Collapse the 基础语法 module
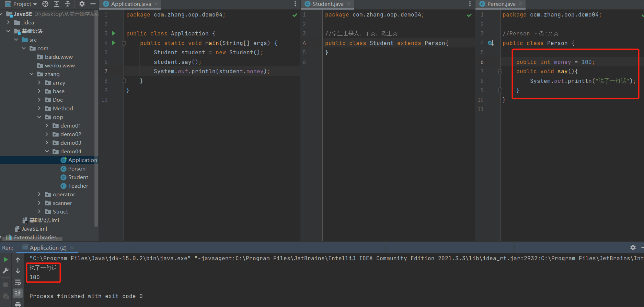This screenshot has width=644, height=307. coord(8,31)
